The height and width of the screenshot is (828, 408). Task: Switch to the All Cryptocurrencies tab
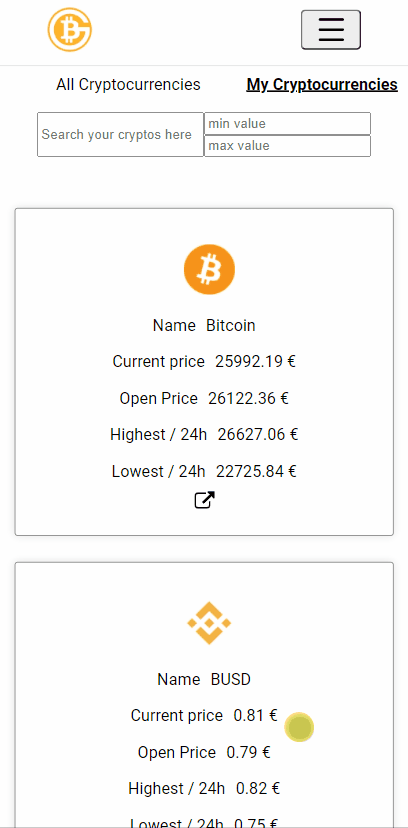tap(128, 84)
